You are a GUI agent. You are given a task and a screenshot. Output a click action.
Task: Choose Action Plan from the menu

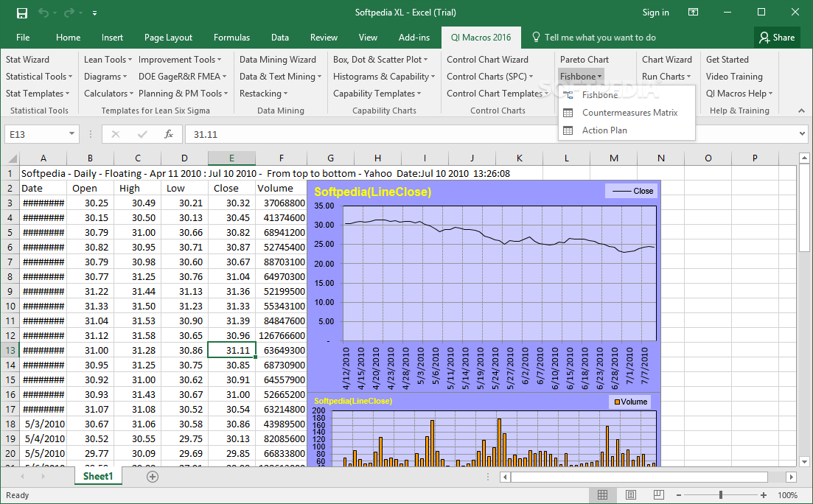tap(604, 130)
